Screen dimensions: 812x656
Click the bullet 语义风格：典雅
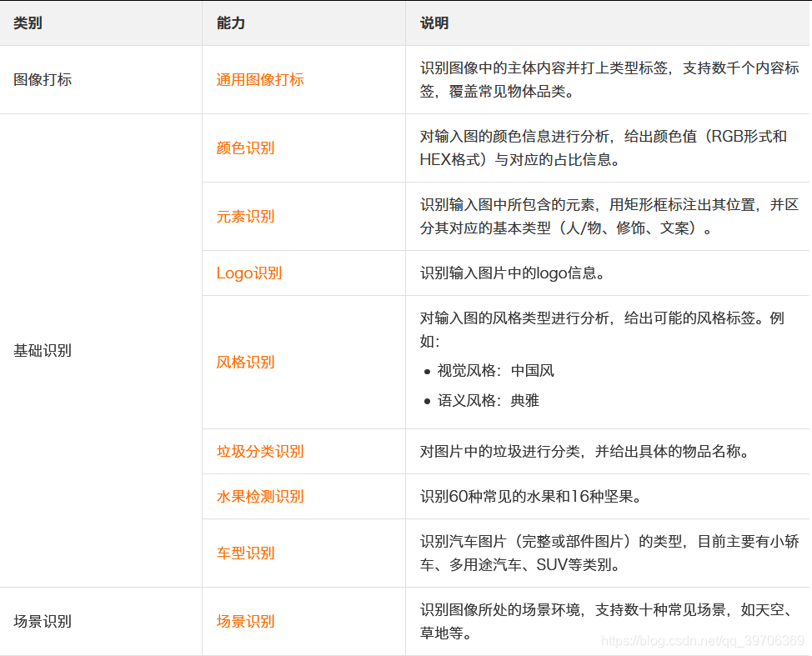pos(489,400)
